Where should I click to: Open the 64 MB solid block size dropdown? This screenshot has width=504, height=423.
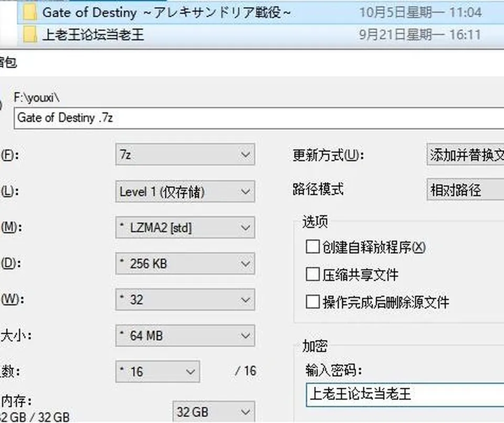point(185,336)
